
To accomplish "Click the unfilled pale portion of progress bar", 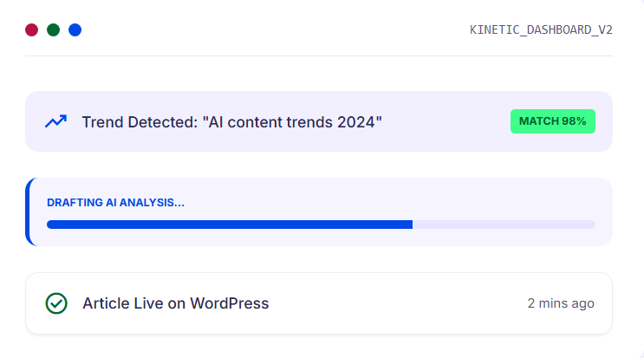I will [x=503, y=225].
